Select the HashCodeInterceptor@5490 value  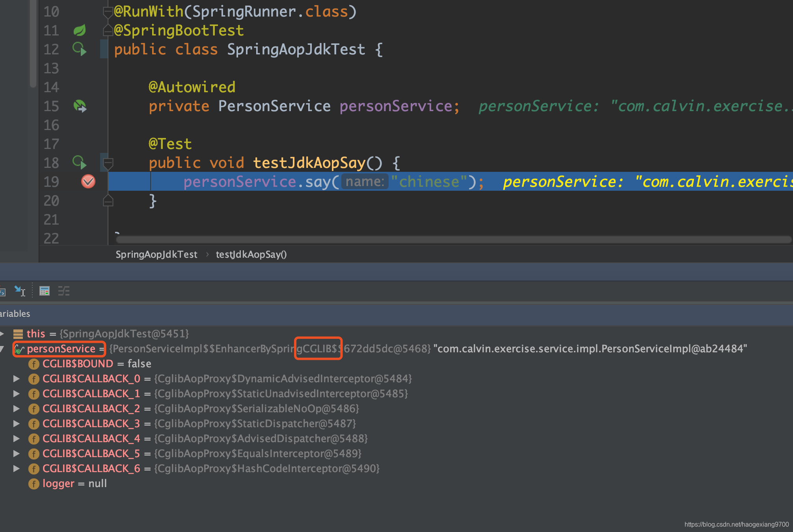pyautogui.click(x=267, y=469)
